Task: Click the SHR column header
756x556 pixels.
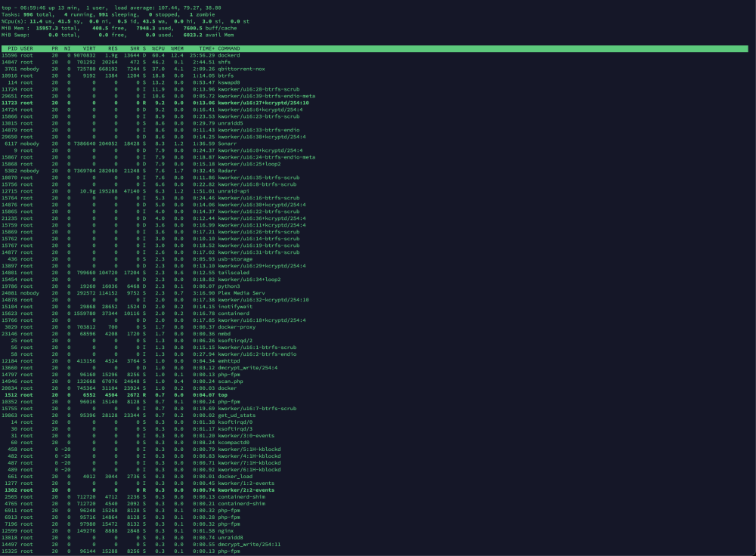Action: (135, 48)
